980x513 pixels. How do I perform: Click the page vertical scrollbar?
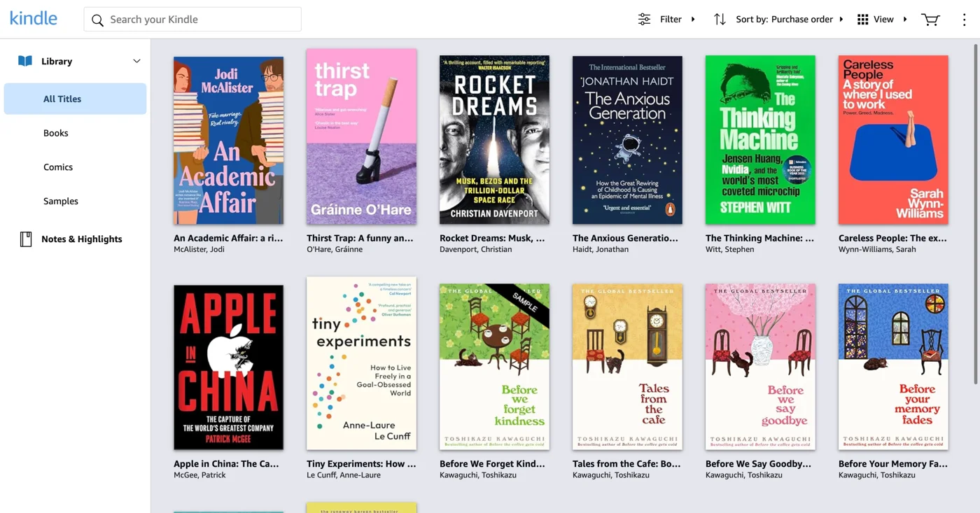tap(976, 213)
